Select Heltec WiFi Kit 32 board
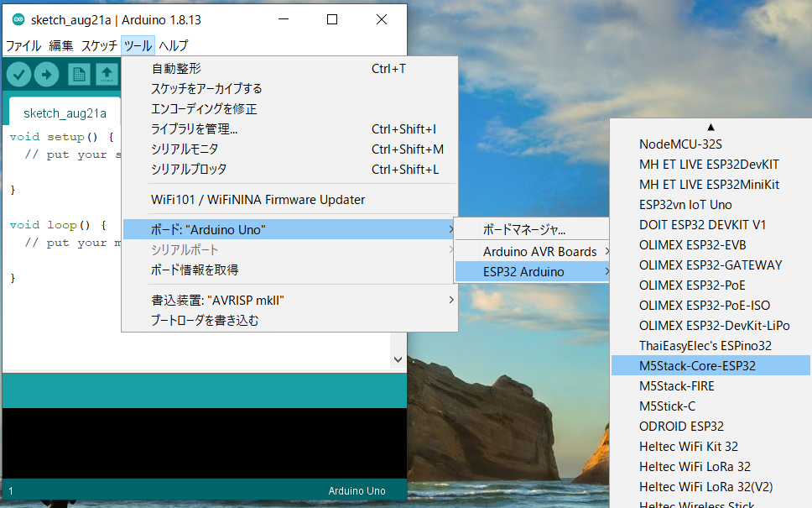 710,447
